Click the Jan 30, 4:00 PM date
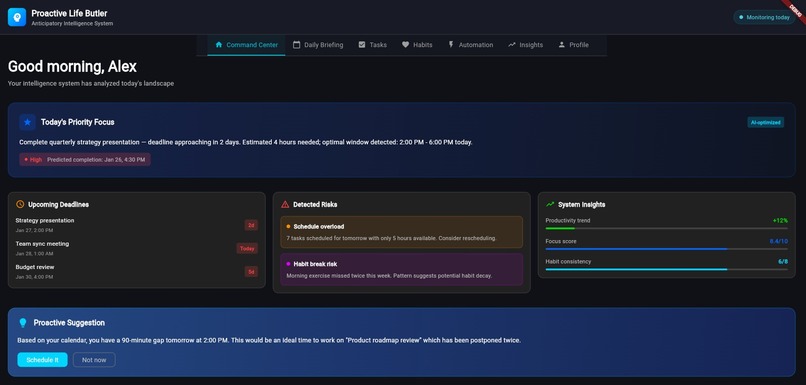Viewport: 806px width, 385px height. [x=34, y=277]
